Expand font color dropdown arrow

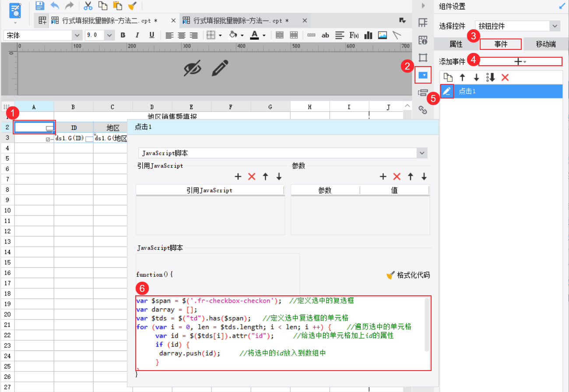pyautogui.click(x=264, y=35)
